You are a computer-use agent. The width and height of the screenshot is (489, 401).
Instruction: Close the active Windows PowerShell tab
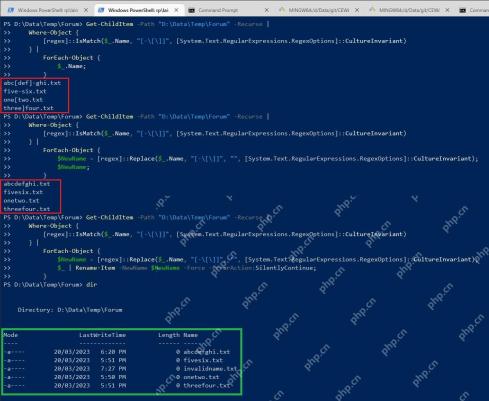point(177,10)
